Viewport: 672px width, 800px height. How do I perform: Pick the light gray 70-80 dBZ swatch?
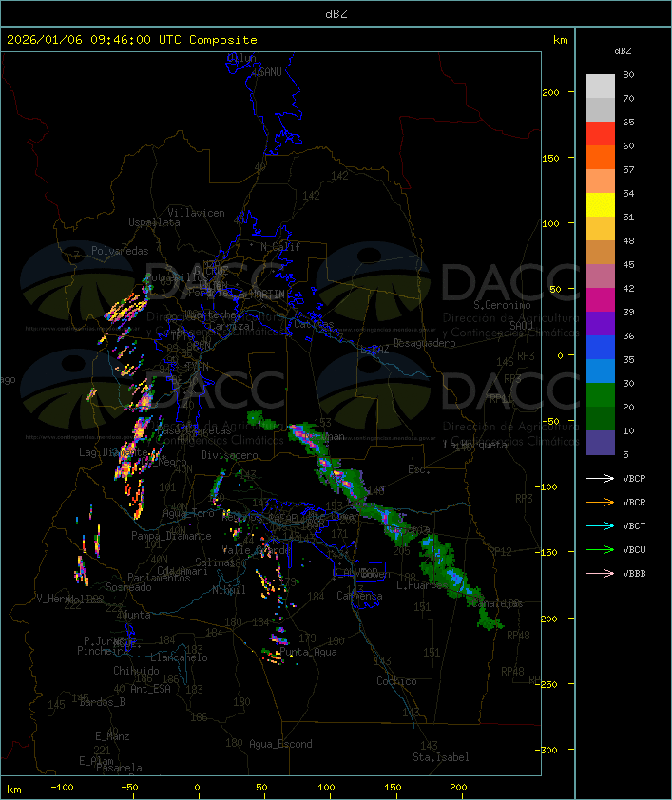pos(600,86)
